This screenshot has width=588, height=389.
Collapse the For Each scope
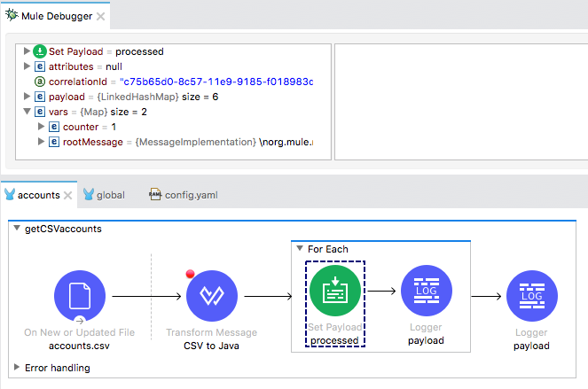300,248
